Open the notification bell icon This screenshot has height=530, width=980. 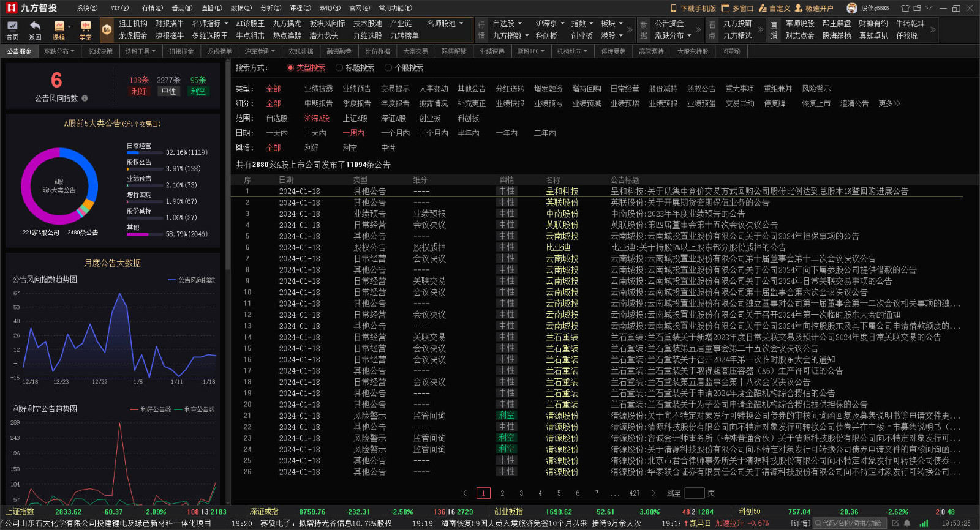tap(907, 523)
